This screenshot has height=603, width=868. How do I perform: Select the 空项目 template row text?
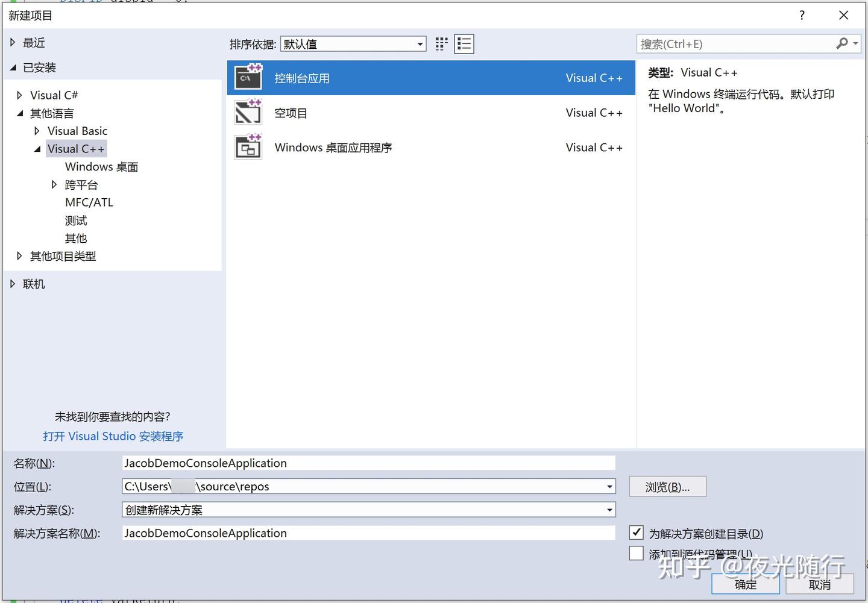[x=291, y=113]
